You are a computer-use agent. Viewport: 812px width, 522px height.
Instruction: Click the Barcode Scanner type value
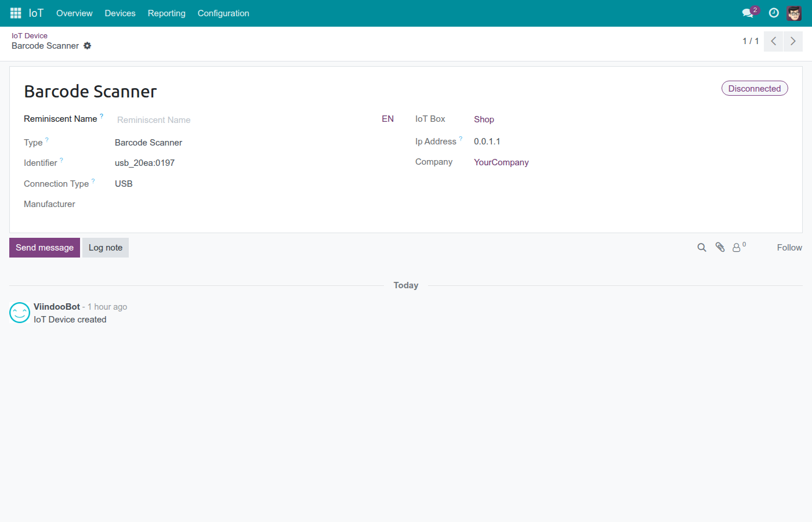click(148, 143)
